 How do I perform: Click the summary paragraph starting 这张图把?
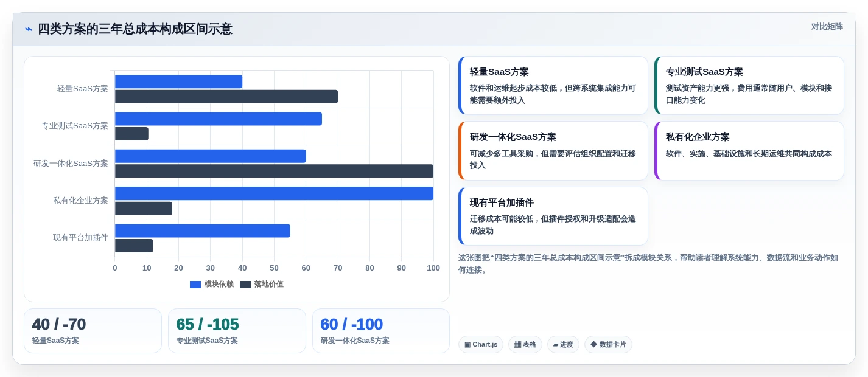point(648,264)
